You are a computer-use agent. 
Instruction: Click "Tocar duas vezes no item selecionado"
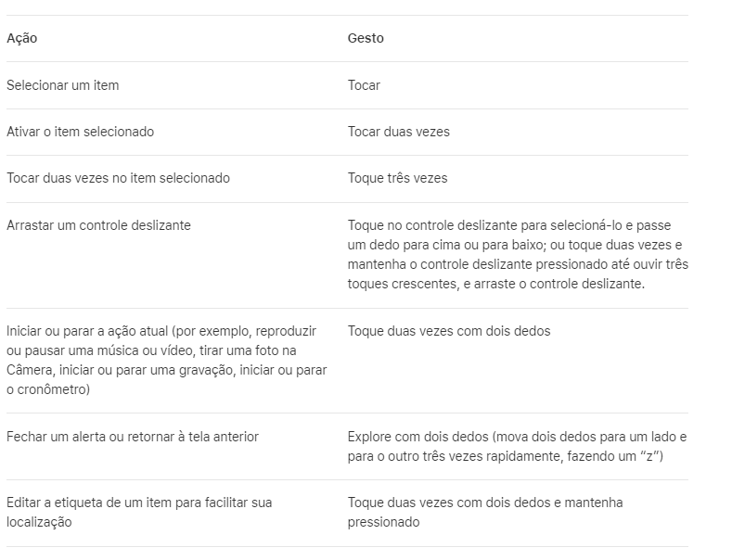[x=118, y=178]
